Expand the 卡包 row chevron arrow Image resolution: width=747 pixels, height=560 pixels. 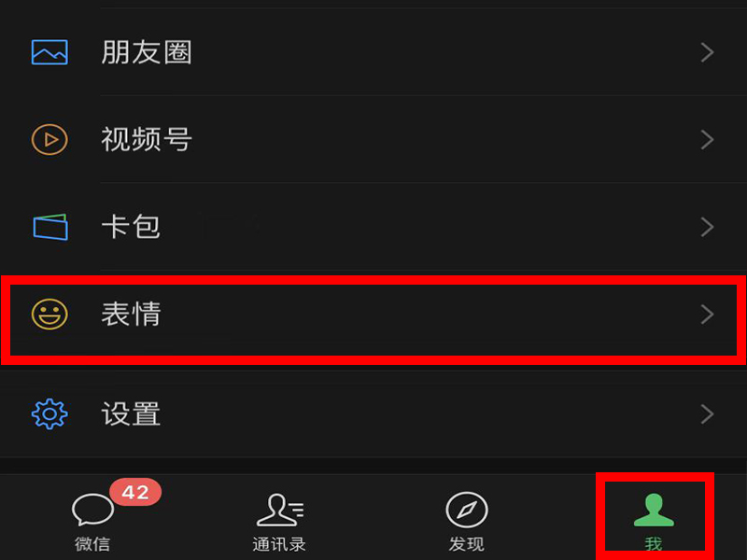click(x=707, y=227)
